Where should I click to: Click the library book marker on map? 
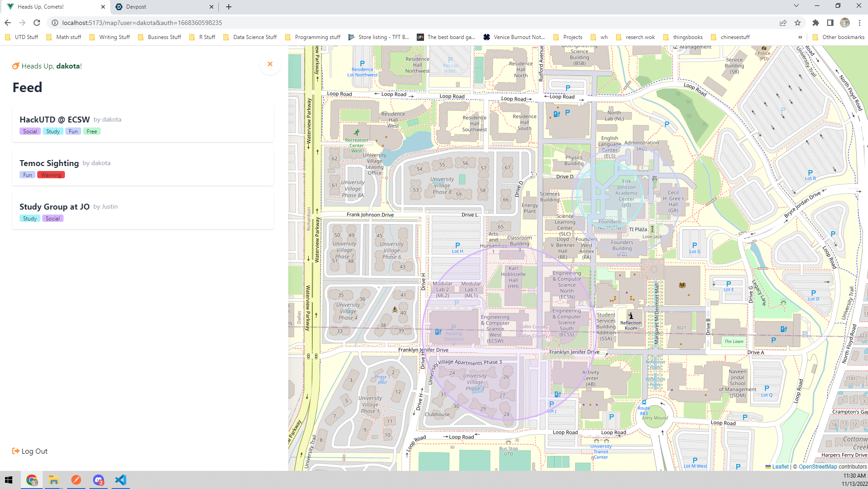click(682, 285)
